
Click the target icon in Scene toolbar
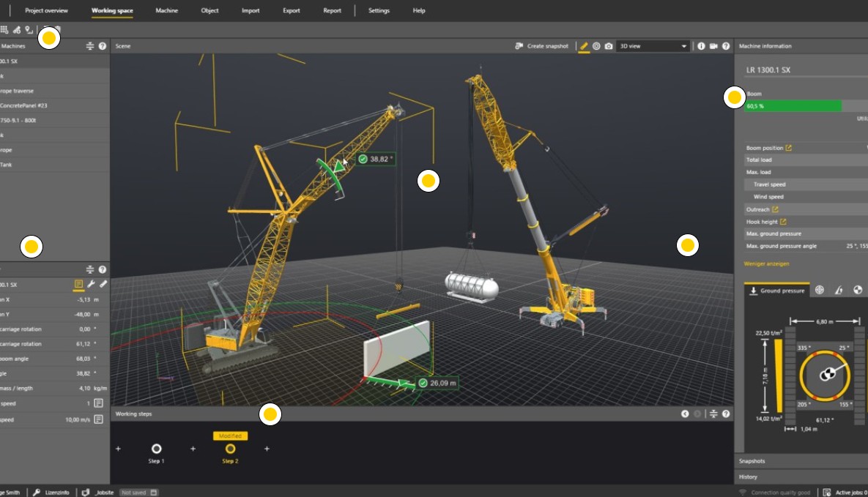pos(596,46)
